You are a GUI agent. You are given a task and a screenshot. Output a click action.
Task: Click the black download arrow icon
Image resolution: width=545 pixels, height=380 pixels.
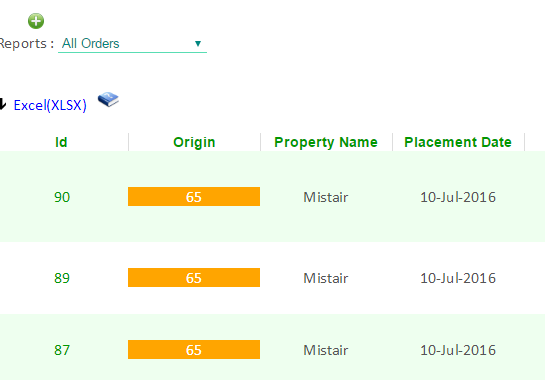point(2,104)
